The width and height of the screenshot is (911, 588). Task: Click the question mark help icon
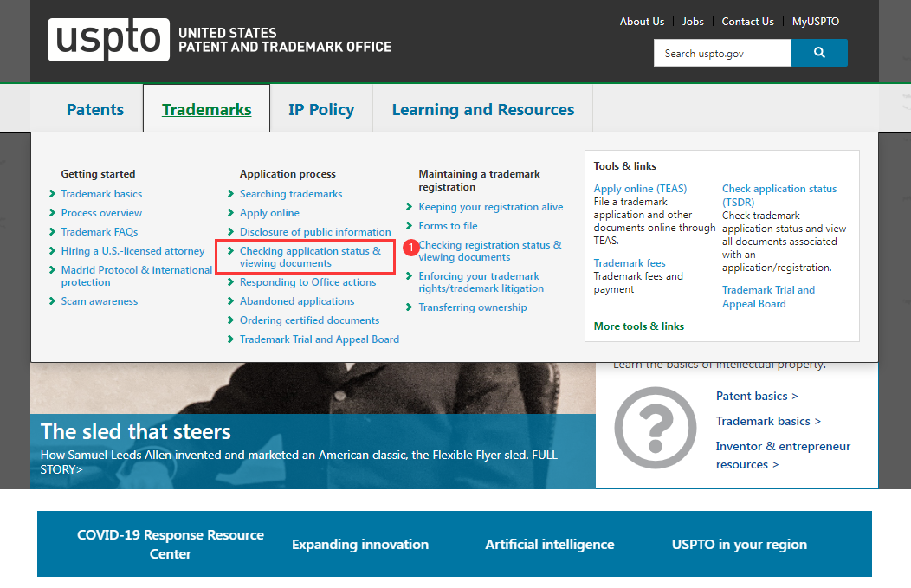click(656, 428)
